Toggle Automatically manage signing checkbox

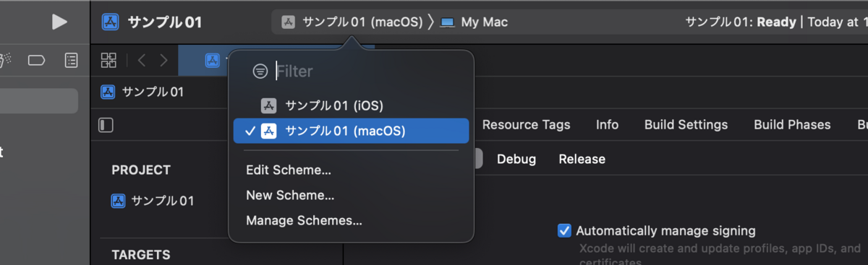pos(565,231)
